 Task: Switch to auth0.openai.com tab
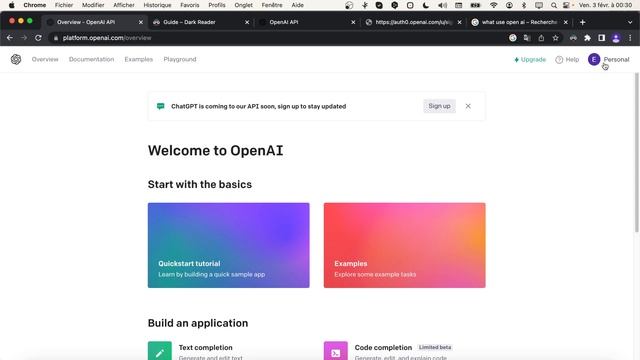tap(413, 22)
